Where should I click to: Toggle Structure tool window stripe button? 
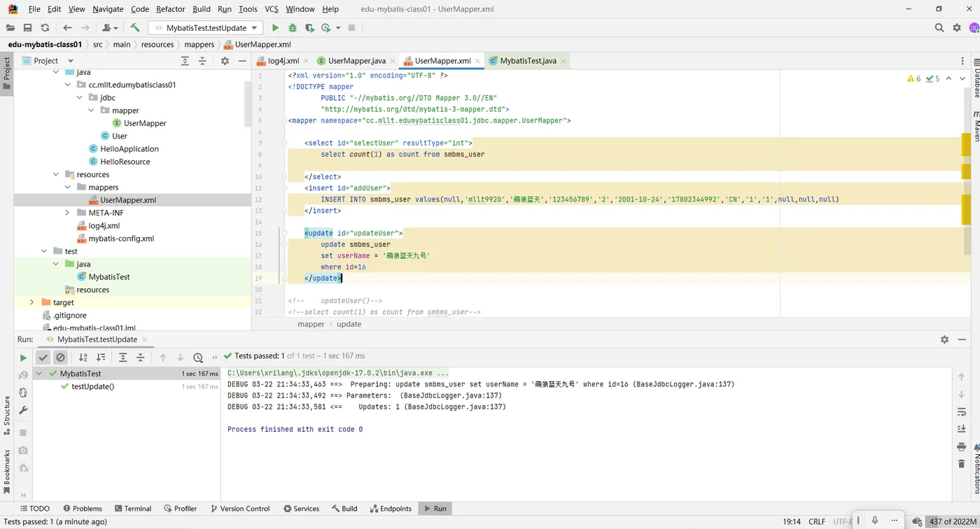tap(7, 416)
